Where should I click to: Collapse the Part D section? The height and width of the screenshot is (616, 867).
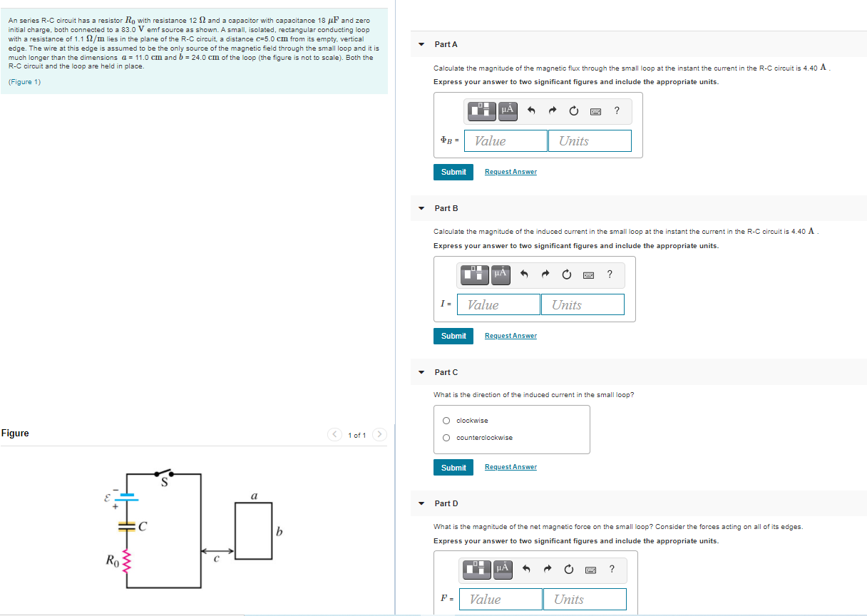click(420, 503)
